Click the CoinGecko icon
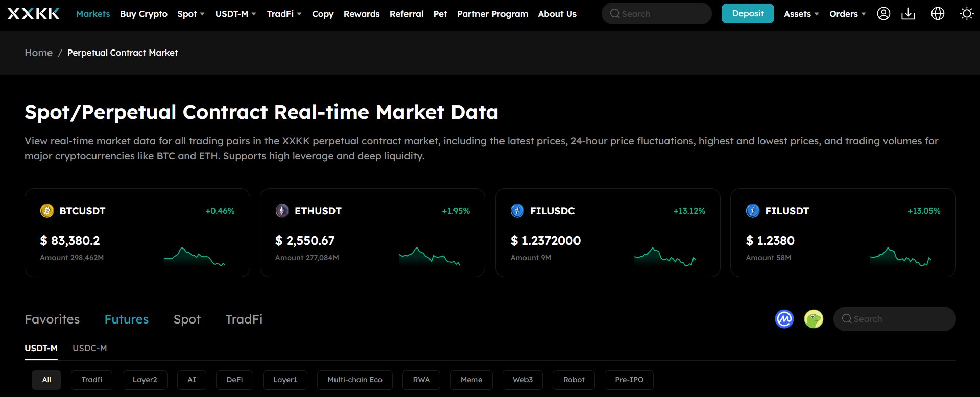Viewport: 980px width, 397px height. (x=814, y=319)
